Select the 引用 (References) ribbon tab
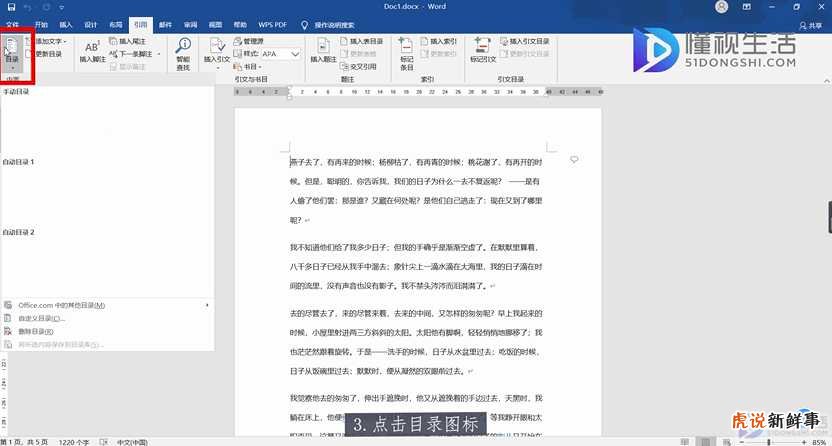The width and height of the screenshot is (832, 446). click(x=141, y=25)
